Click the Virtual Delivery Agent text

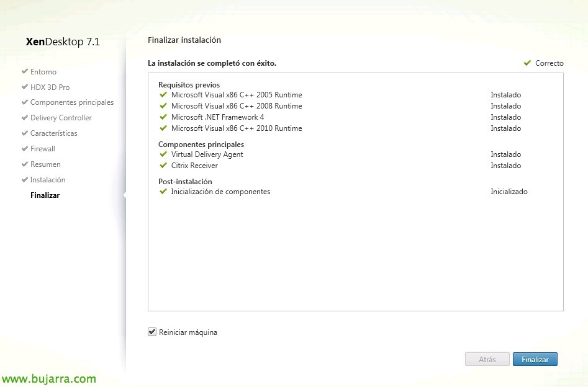207,154
